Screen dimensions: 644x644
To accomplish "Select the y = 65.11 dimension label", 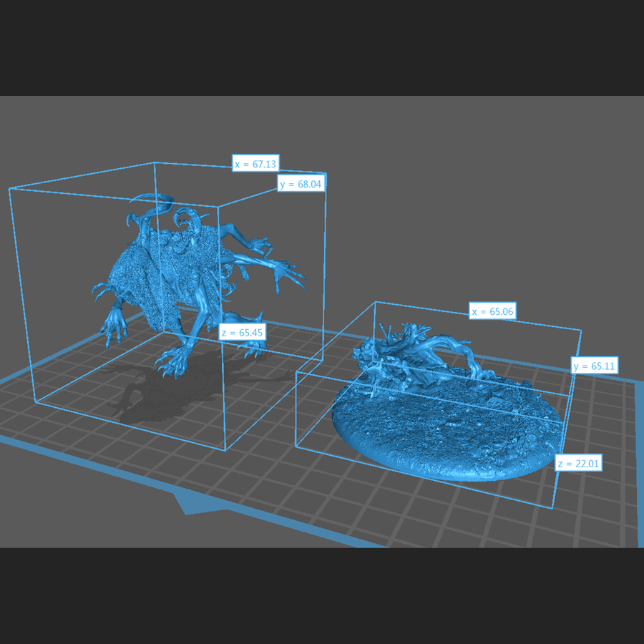I will [595, 366].
